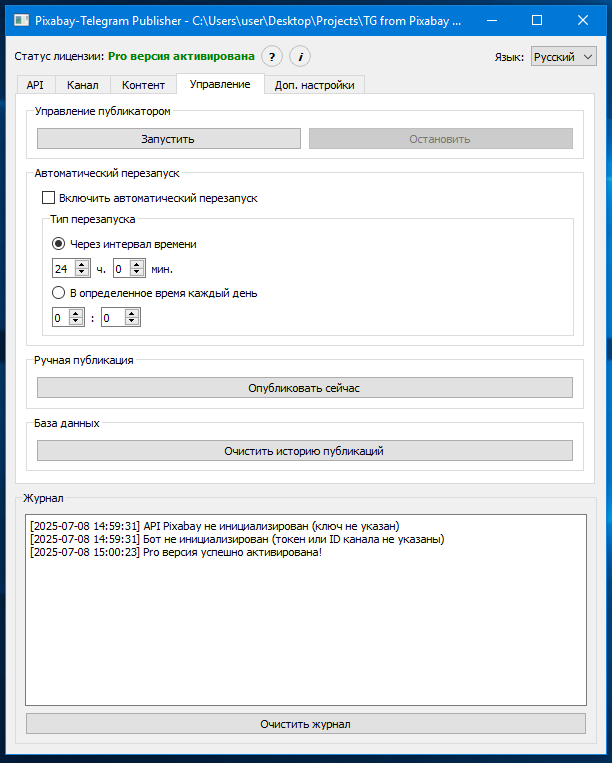Click the Очистить журнал button
Screen dimensions: 612x763
tap(306, 724)
